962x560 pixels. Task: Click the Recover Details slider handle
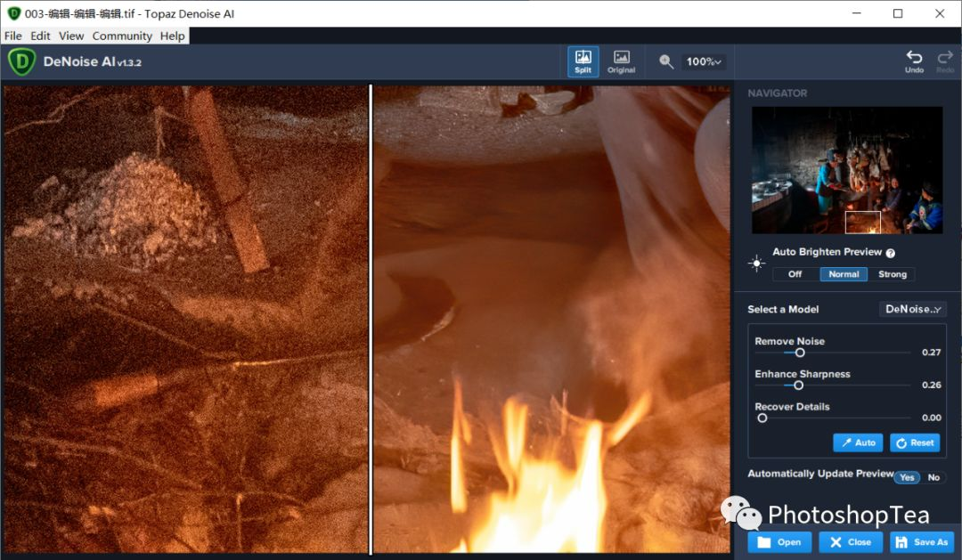(762, 418)
